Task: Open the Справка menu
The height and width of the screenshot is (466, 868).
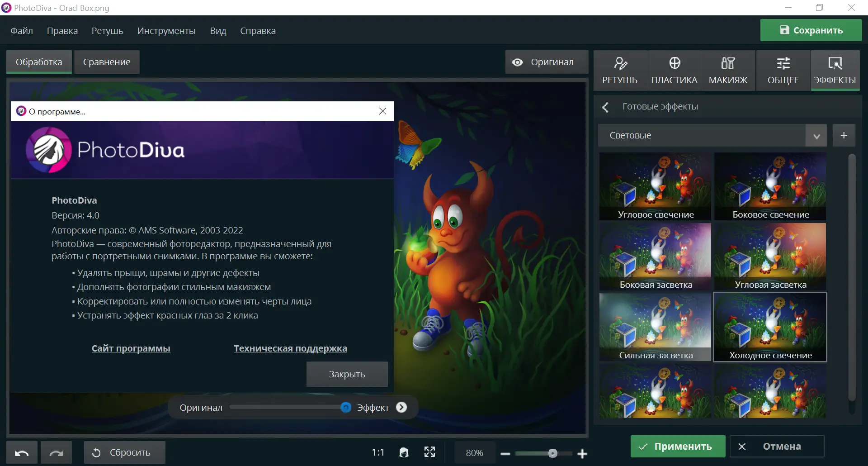Action: pyautogui.click(x=258, y=31)
